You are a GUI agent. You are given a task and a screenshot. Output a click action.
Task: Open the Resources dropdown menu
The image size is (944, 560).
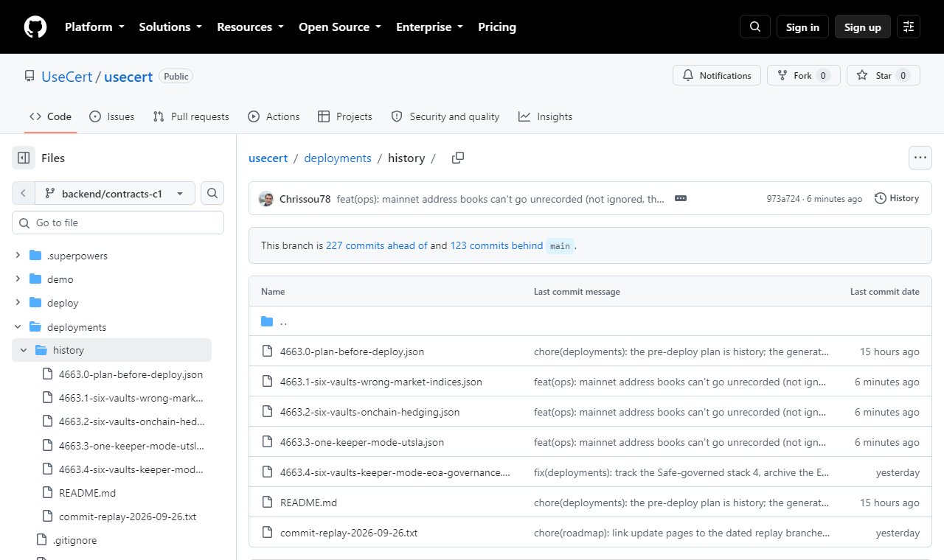pyautogui.click(x=251, y=27)
